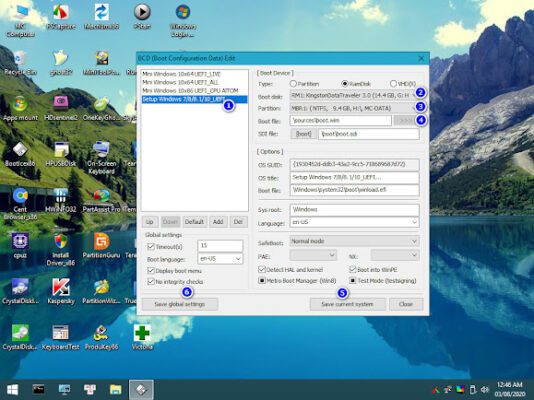Open the Language dropdown in Options
This screenshot has width=534, height=400.
354,222
